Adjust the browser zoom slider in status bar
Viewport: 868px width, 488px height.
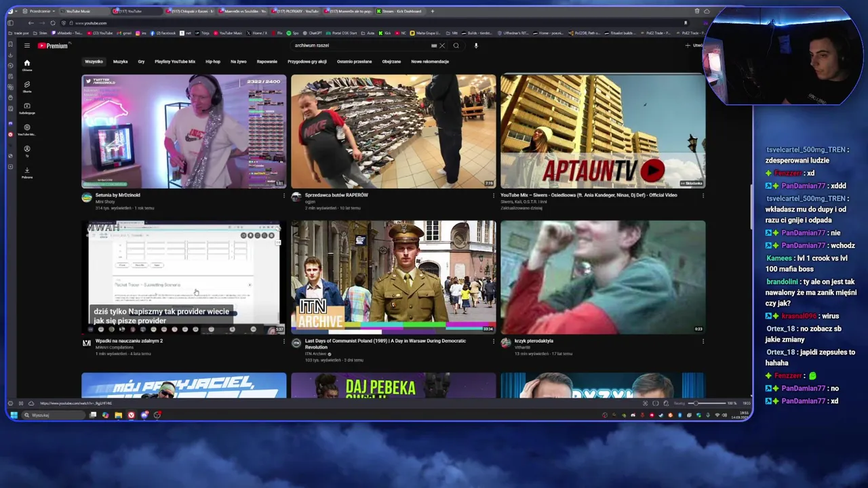(707, 403)
